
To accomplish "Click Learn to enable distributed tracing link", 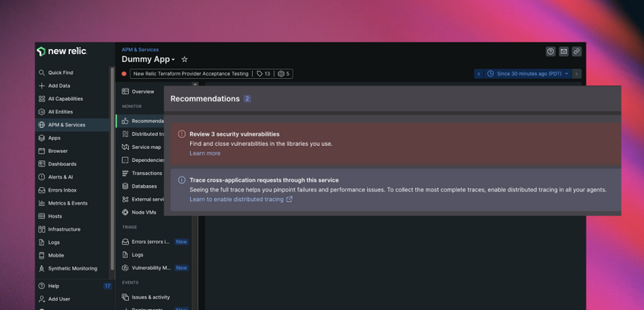I will 241,199.
